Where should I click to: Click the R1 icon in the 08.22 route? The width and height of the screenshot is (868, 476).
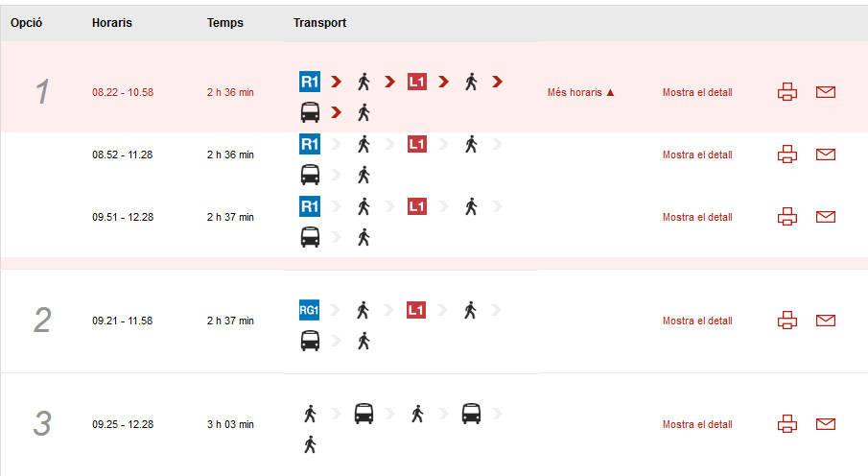tap(310, 82)
